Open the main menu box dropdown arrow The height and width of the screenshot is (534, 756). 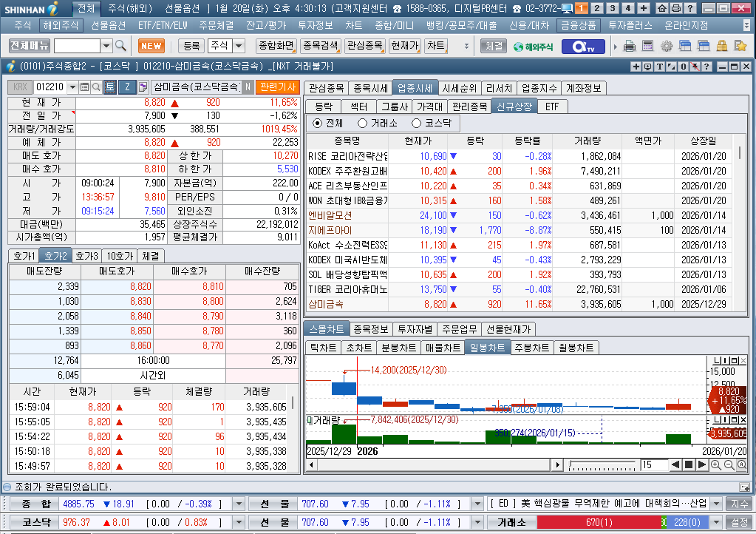pos(106,46)
